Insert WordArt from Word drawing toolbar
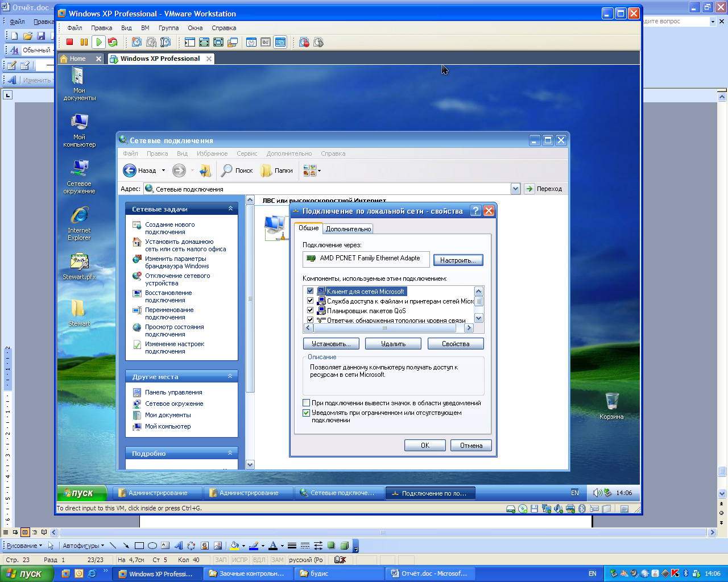 point(178,546)
